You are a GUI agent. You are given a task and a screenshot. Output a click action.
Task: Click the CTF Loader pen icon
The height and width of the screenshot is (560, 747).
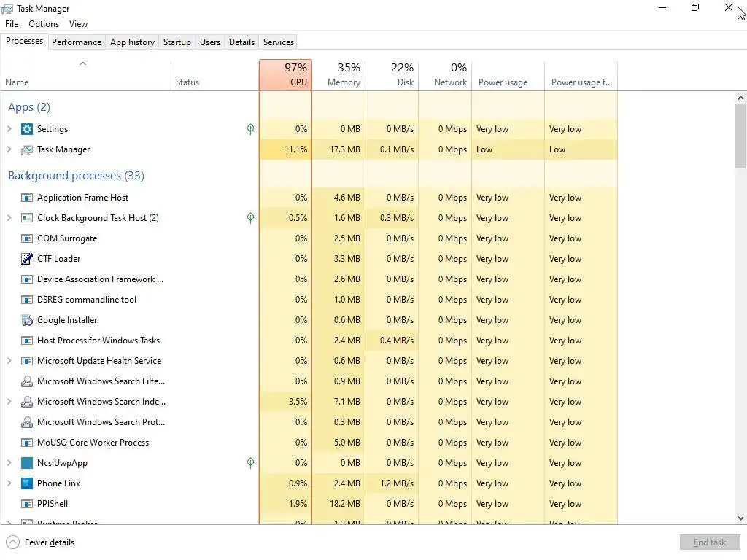(27, 259)
